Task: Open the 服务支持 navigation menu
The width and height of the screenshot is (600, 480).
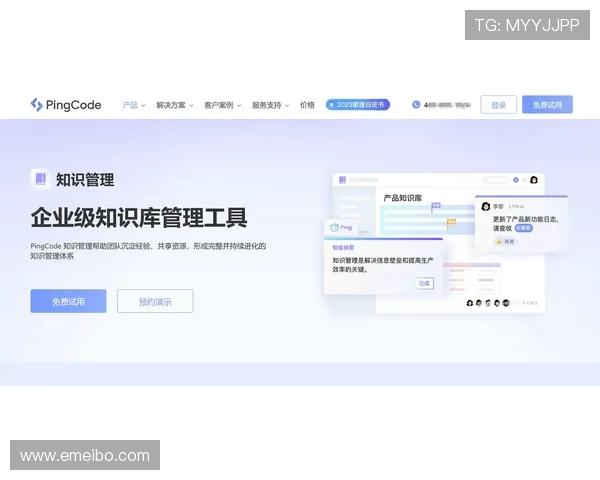Action: pyautogui.click(x=266, y=105)
